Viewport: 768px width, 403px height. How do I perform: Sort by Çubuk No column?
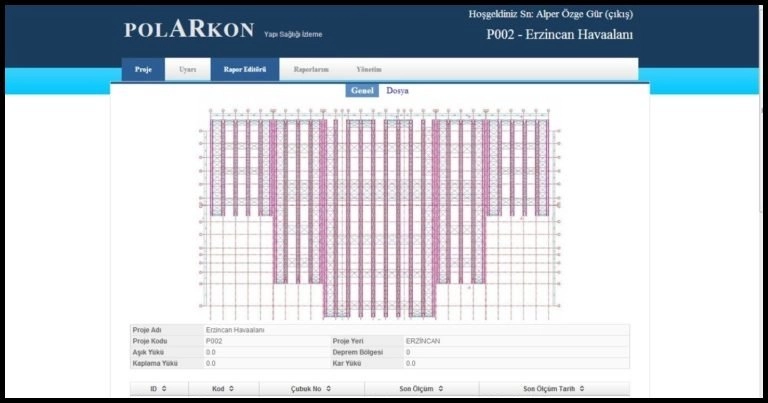[311, 388]
